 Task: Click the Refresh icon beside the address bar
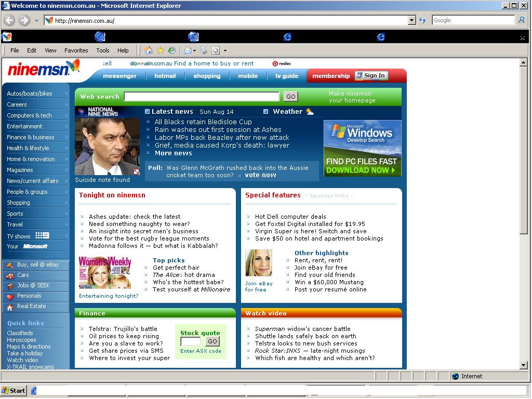422,20
